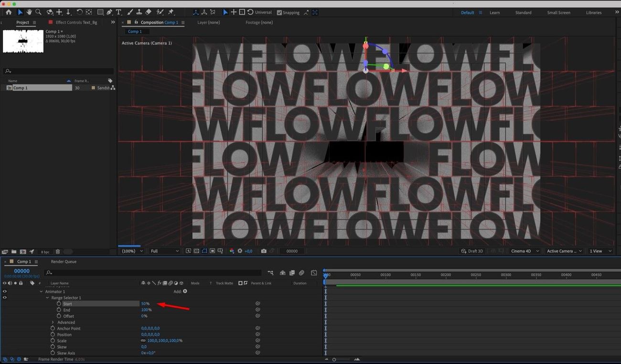Switch to the Learn workspace

(494, 12)
